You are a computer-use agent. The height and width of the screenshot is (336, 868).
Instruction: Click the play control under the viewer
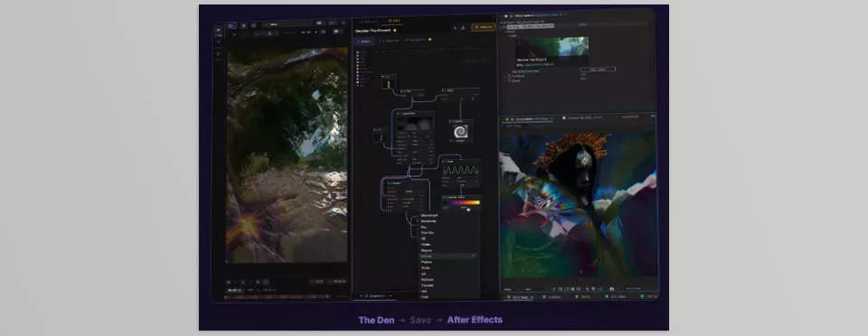(242, 282)
